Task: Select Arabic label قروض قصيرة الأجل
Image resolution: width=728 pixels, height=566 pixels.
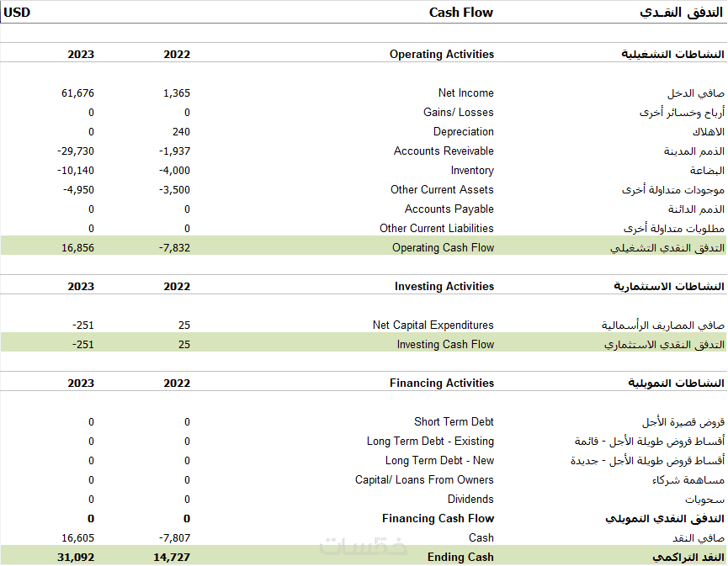Action: point(683,421)
